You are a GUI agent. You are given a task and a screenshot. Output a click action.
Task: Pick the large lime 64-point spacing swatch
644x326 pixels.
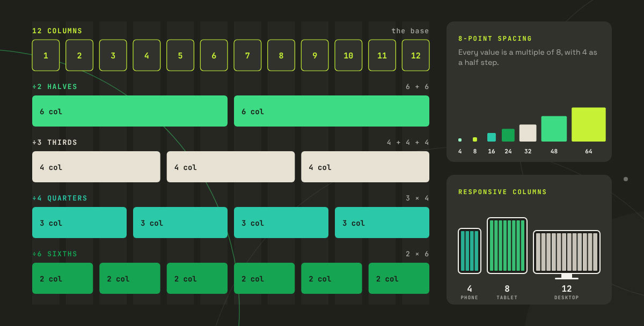point(589,124)
